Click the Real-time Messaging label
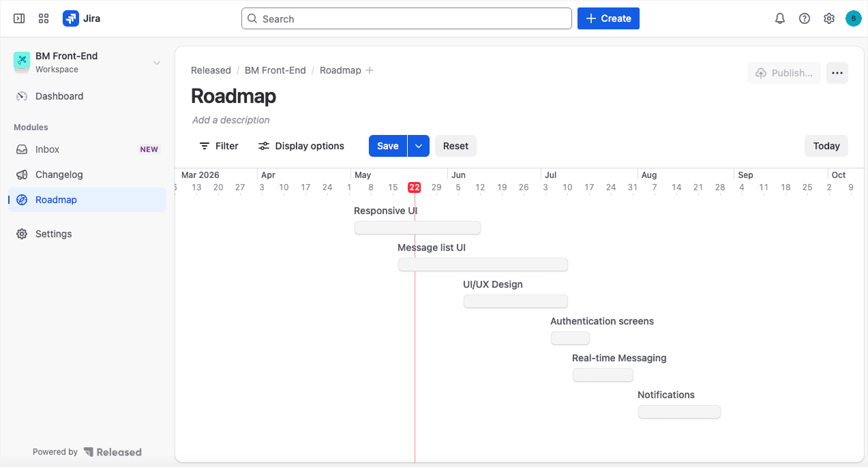868x467 pixels. pyautogui.click(x=619, y=358)
